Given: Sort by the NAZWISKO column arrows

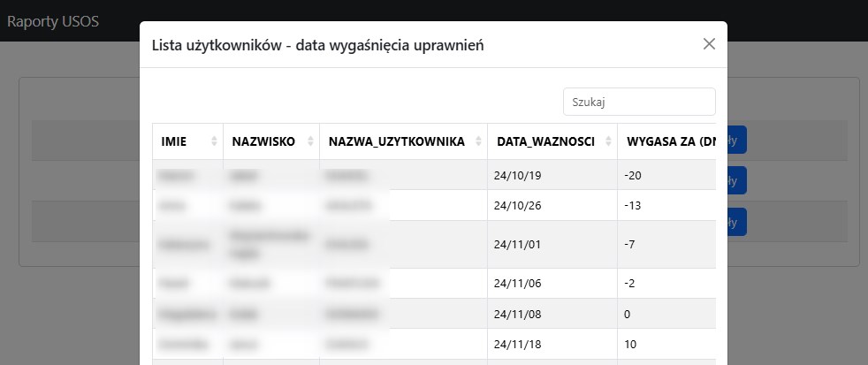Looking at the screenshot, I should click(310, 141).
